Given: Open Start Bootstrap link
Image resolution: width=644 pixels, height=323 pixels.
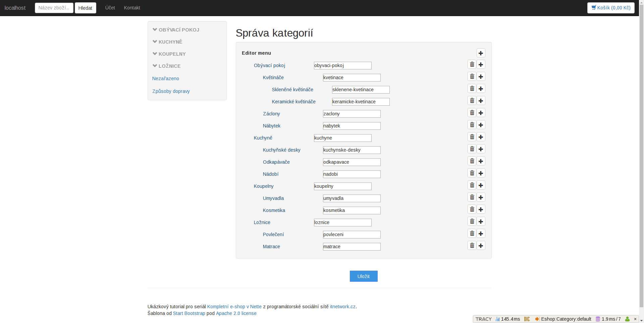Looking at the screenshot, I should click(x=189, y=313).
